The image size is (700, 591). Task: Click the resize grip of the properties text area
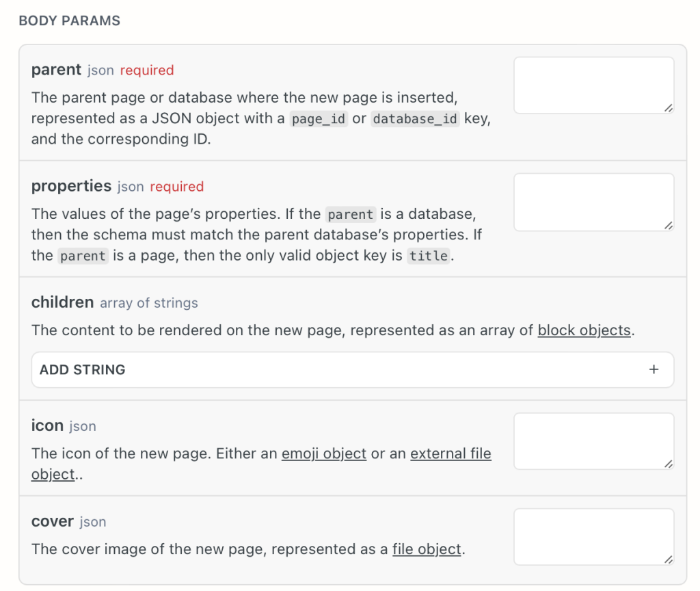pos(668,225)
